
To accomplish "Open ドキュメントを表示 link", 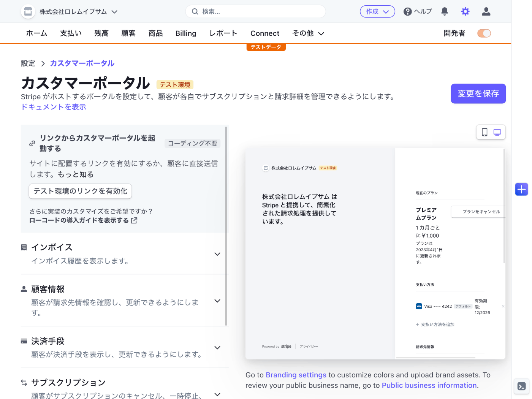I will (x=54, y=107).
